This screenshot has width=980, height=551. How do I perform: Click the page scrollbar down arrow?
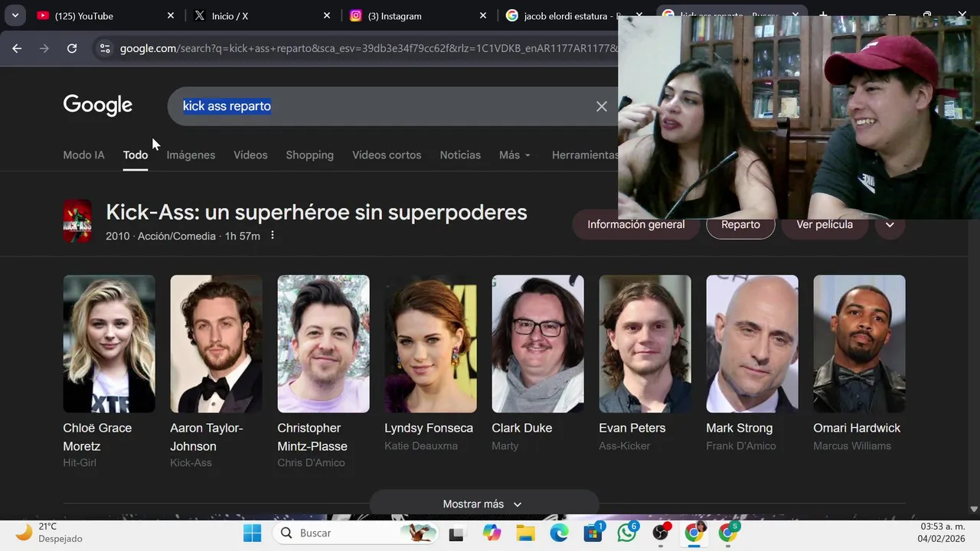click(974, 509)
